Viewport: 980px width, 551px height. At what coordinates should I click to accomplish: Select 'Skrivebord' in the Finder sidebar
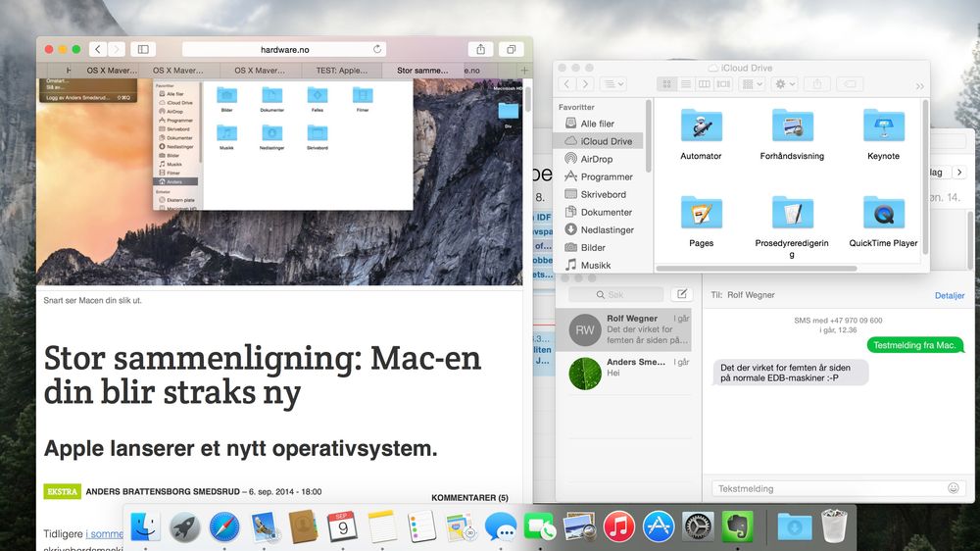coord(599,194)
